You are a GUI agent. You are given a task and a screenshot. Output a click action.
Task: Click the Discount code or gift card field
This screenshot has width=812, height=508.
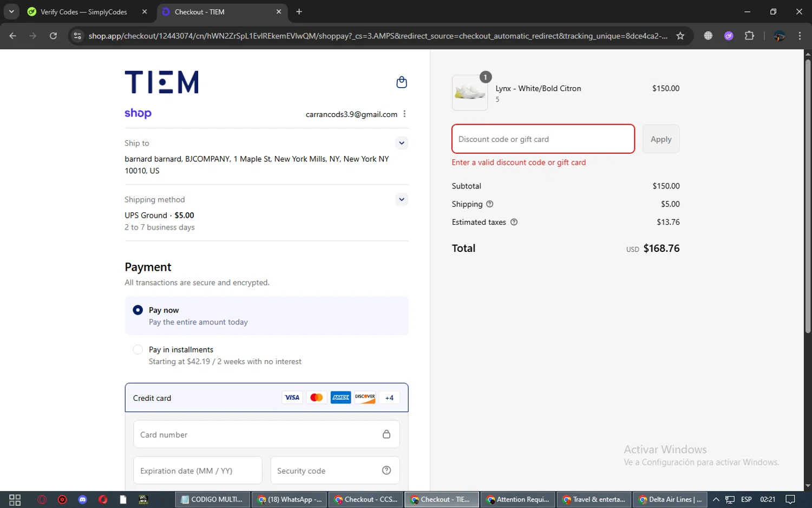pyautogui.click(x=543, y=139)
